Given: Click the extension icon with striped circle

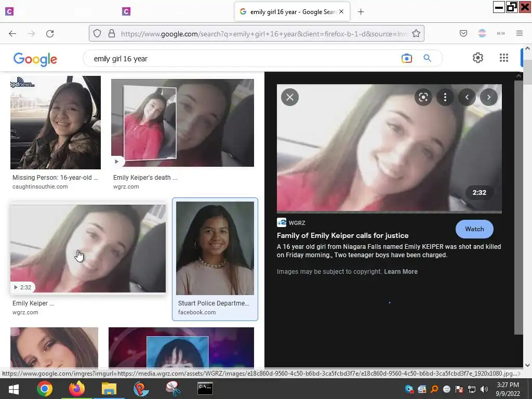Looking at the screenshot, I should (x=482, y=33).
